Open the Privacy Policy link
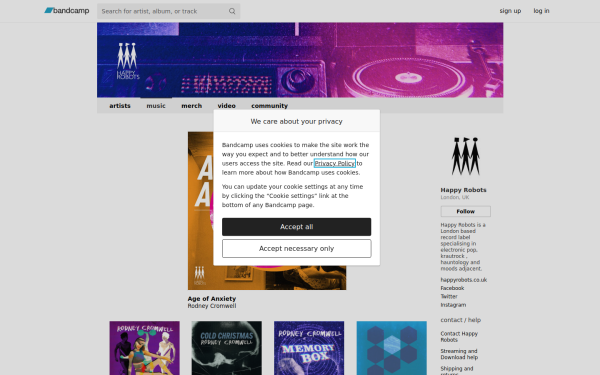Screen dimensions: 600x375 (334, 163)
